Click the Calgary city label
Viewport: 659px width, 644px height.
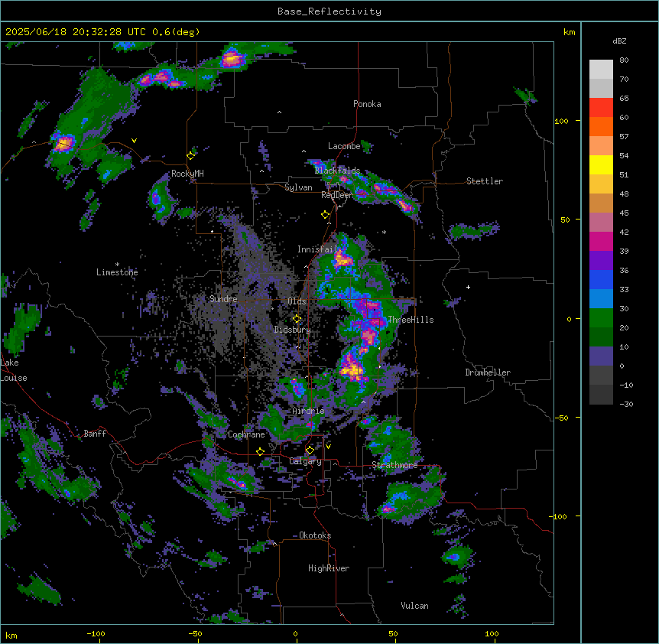306,461
